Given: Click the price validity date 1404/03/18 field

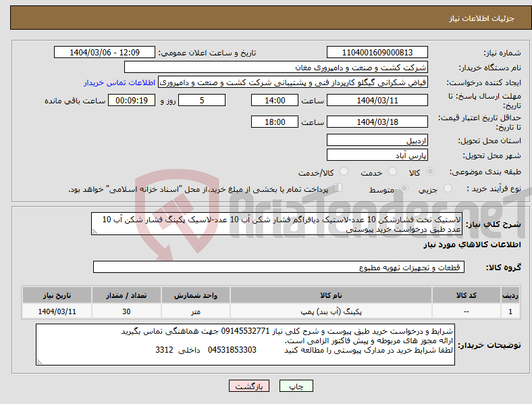Looking at the screenshot, I should (377, 122).
